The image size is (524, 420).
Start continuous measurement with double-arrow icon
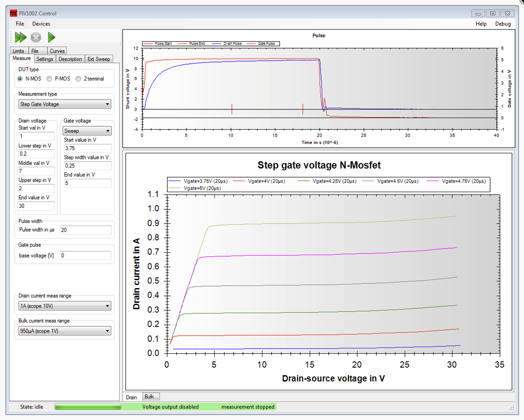coord(20,37)
